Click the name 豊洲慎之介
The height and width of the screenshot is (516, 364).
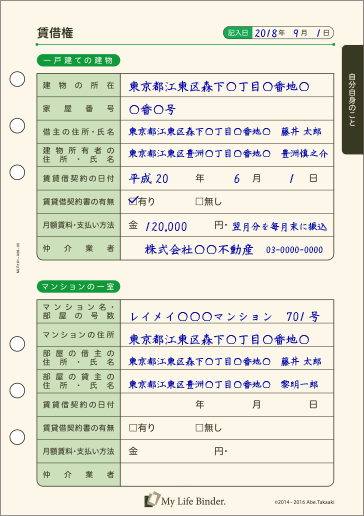[305, 153]
